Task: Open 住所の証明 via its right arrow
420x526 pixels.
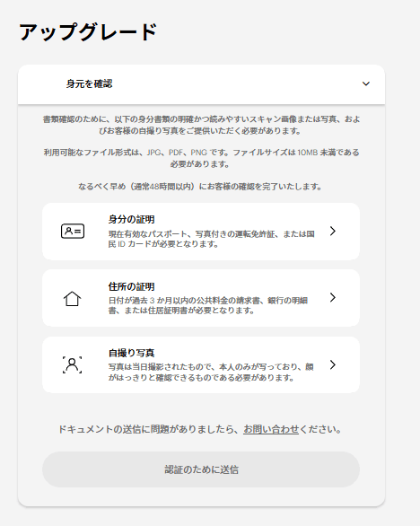Action: [x=332, y=297]
